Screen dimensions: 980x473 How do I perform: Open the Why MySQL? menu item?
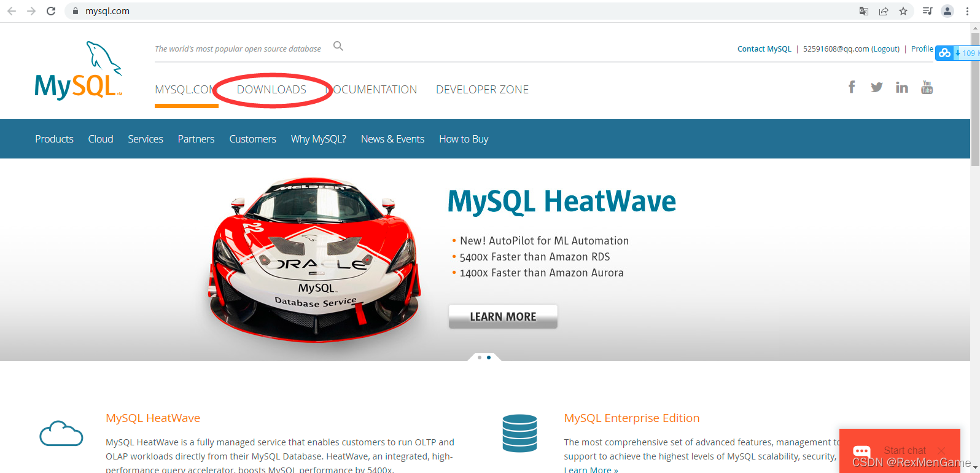click(319, 139)
